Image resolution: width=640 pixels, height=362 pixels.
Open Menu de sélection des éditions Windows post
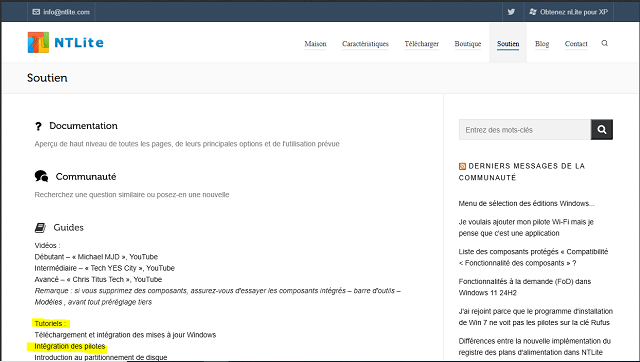click(x=527, y=203)
